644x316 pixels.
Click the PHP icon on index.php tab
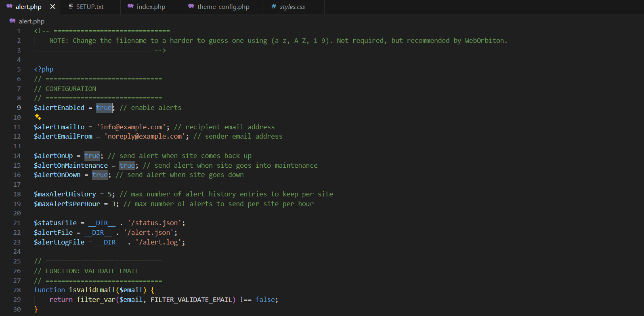[130, 6]
